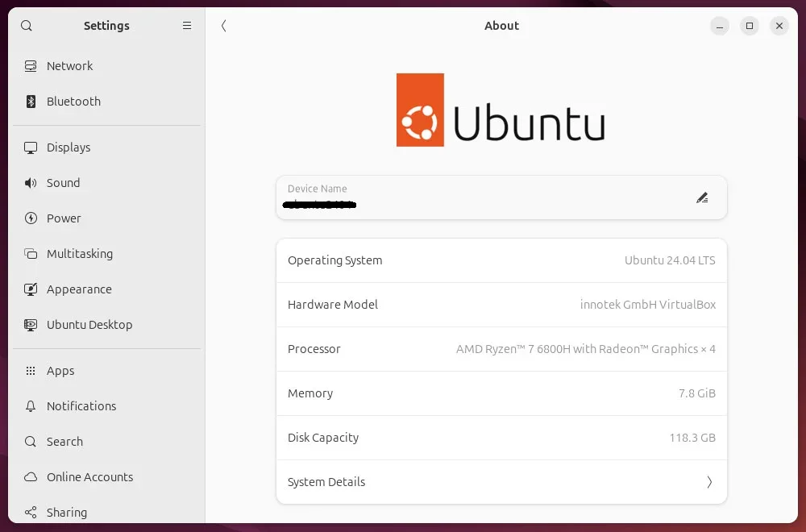The width and height of the screenshot is (806, 532).
Task: Select the 'Ubuntu 24.04 LTS' value
Action: (x=670, y=260)
